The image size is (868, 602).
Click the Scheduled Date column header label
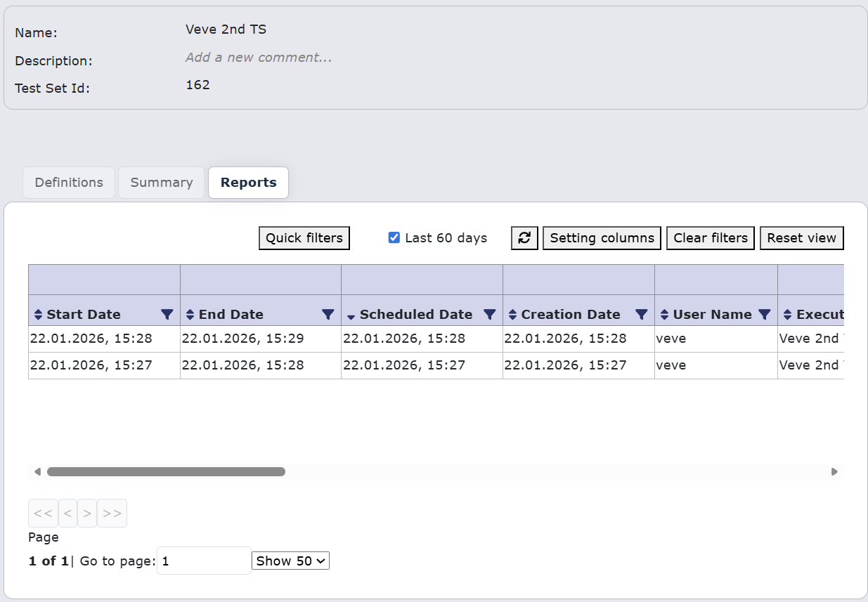click(416, 315)
